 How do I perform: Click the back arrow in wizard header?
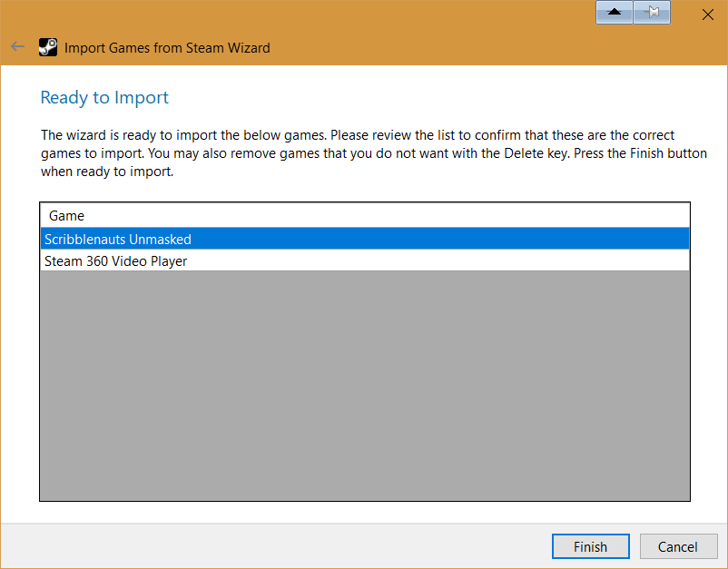coord(17,46)
